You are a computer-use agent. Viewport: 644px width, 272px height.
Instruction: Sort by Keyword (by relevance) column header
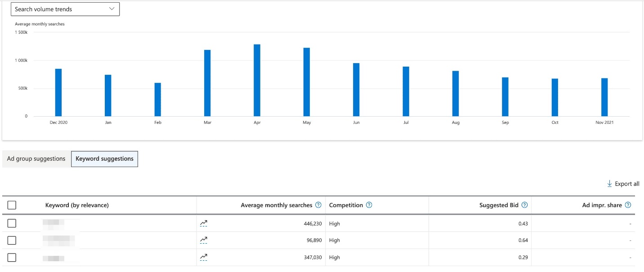point(77,205)
